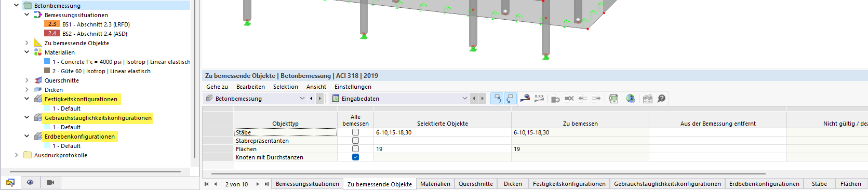Open the Betonbemessung dropdown
Screen dimensions: 868x190
pos(302,98)
